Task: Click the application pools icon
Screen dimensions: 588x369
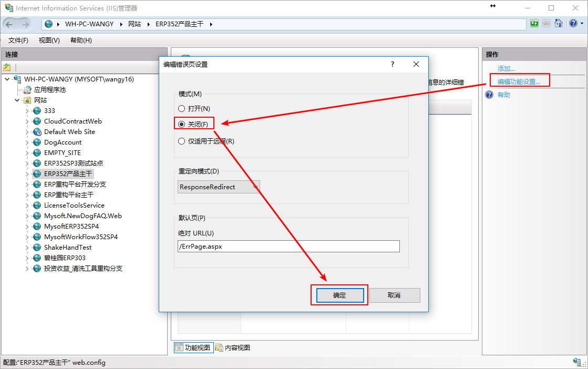Action: point(27,90)
